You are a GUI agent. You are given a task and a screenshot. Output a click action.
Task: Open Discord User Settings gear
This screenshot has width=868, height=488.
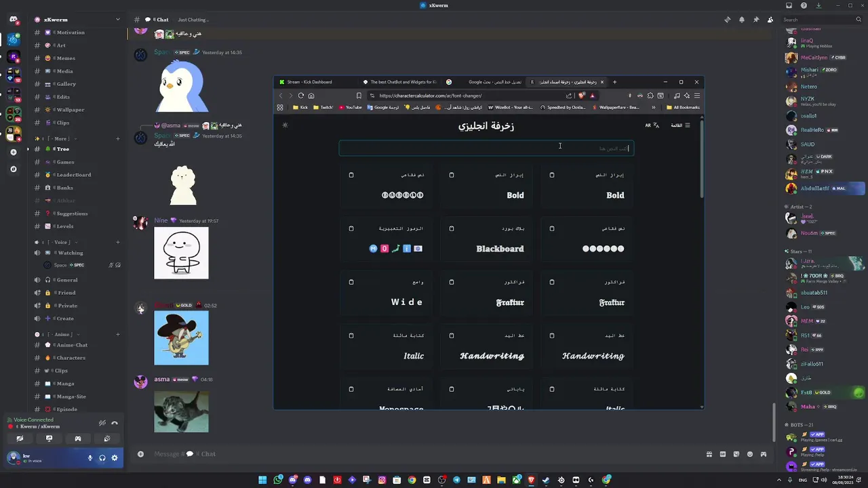click(x=115, y=458)
